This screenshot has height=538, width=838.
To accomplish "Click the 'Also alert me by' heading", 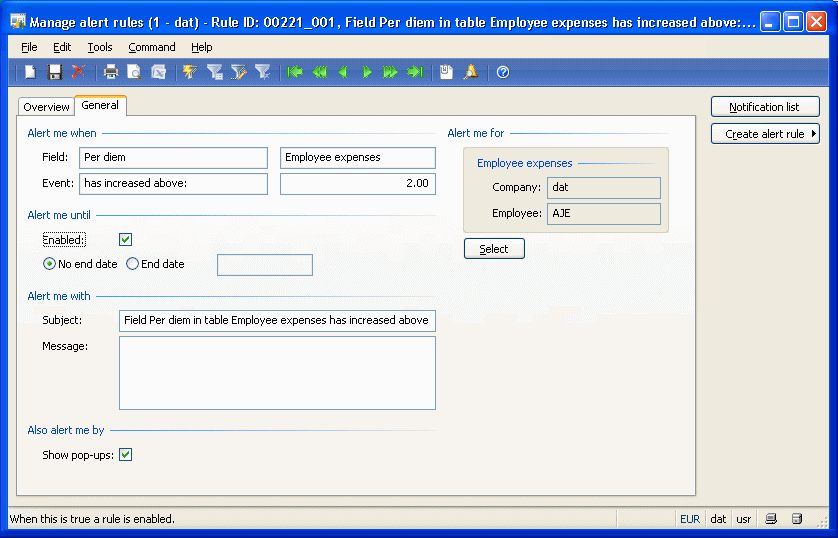I will 66,430.
